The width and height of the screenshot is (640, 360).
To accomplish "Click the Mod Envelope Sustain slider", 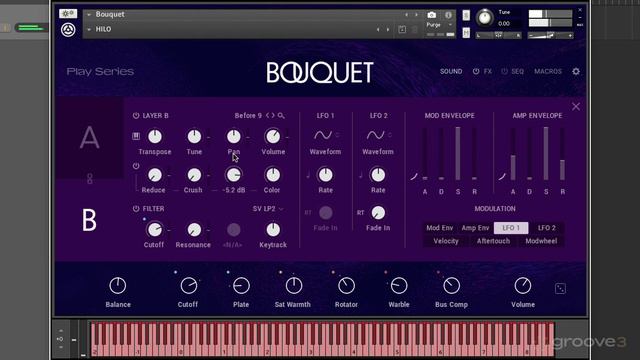I will pos(458,154).
